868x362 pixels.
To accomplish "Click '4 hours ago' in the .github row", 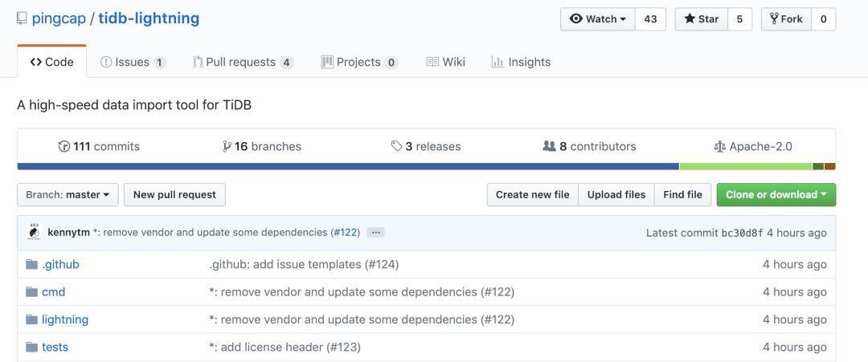I will click(795, 264).
